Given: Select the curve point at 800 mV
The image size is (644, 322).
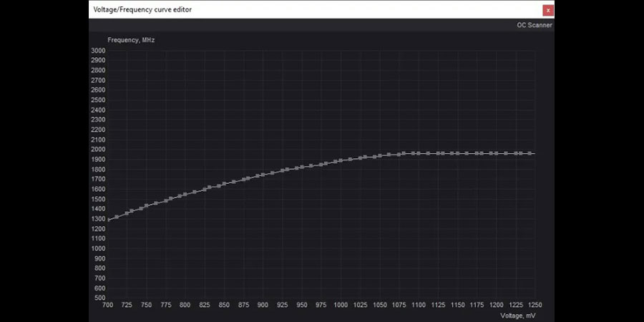Looking at the screenshot, I should tap(185, 194).
